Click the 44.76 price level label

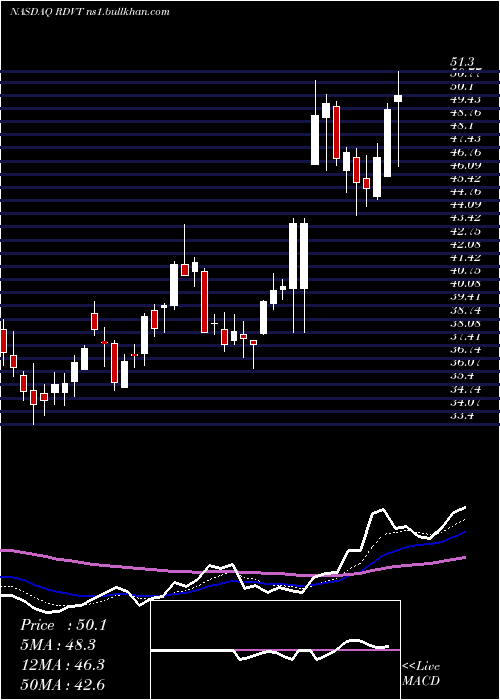click(x=465, y=192)
